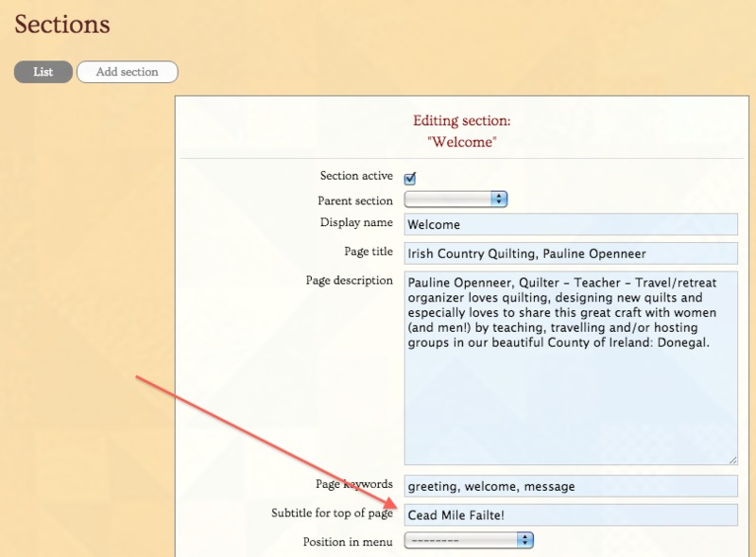Select the Page keywords input field
Screen dimensions: 756x557
click(570, 486)
